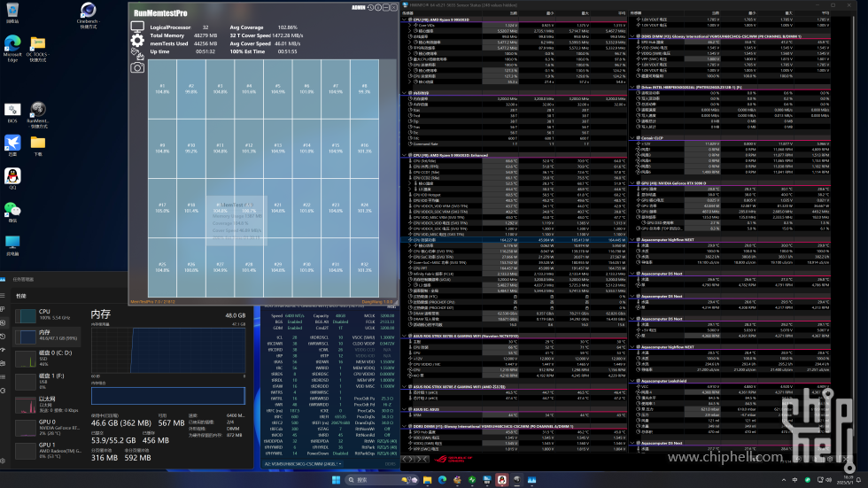Screen dimensions: 868x488
Task: Click the Windows Start button on the taskbar
Action: [x=336, y=480]
